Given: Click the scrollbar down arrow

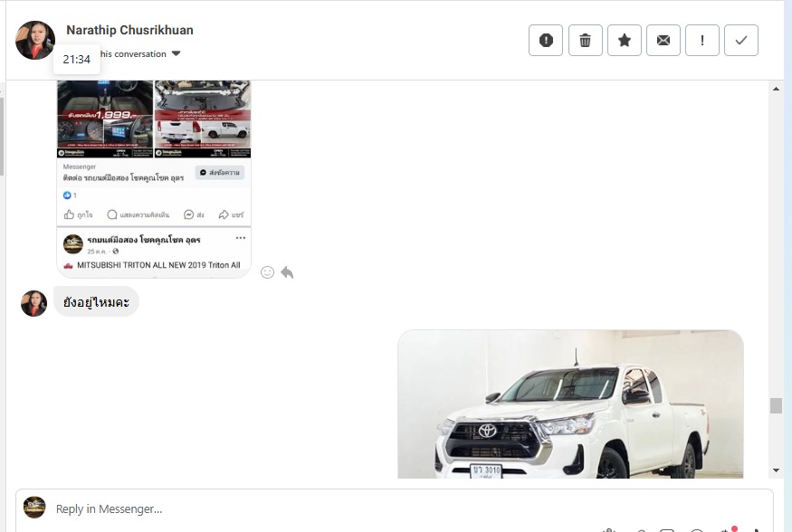Looking at the screenshot, I should tap(776, 470).
